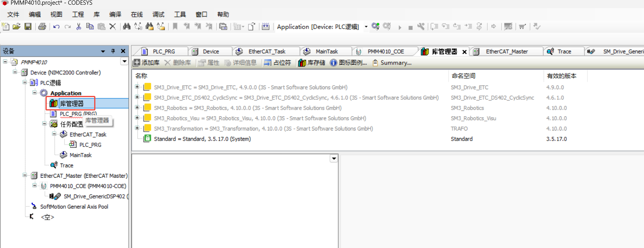644x248 pixels.
Task: Close the 设备 devices panel
Action: point(123,51)
